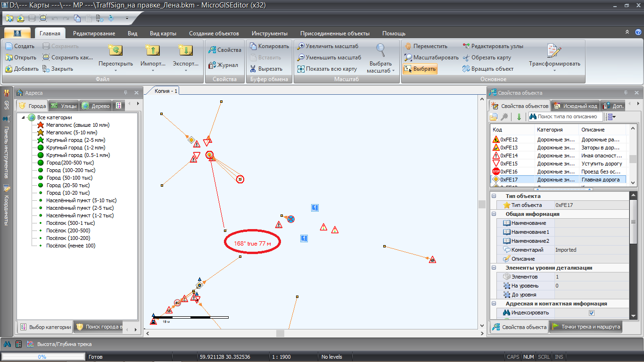Click the Вращать объект tool
The width and height of the screenshot is (644, 362).
[x=466, y=69]
